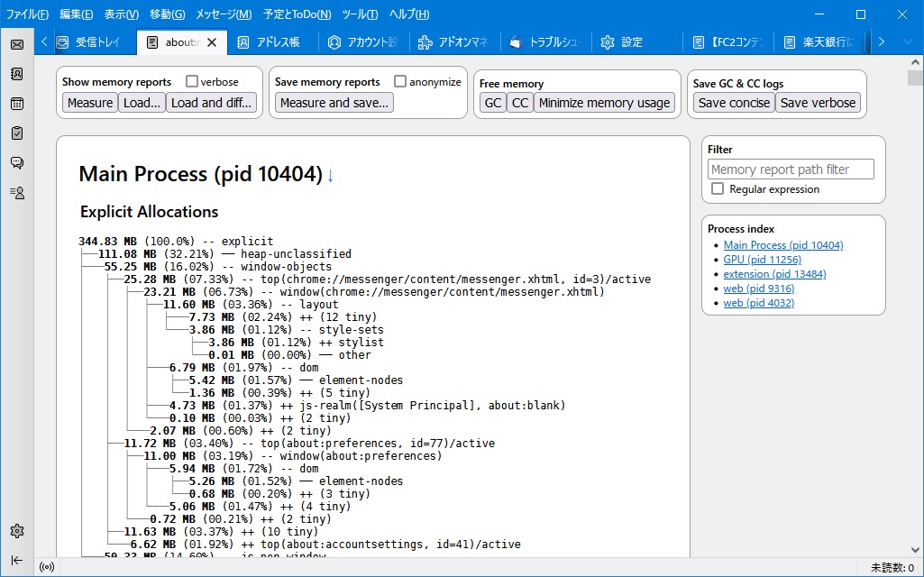Open the Mail space in sidebar
Image resolution: width=924 pixels, height=577 pixels.
17,44
